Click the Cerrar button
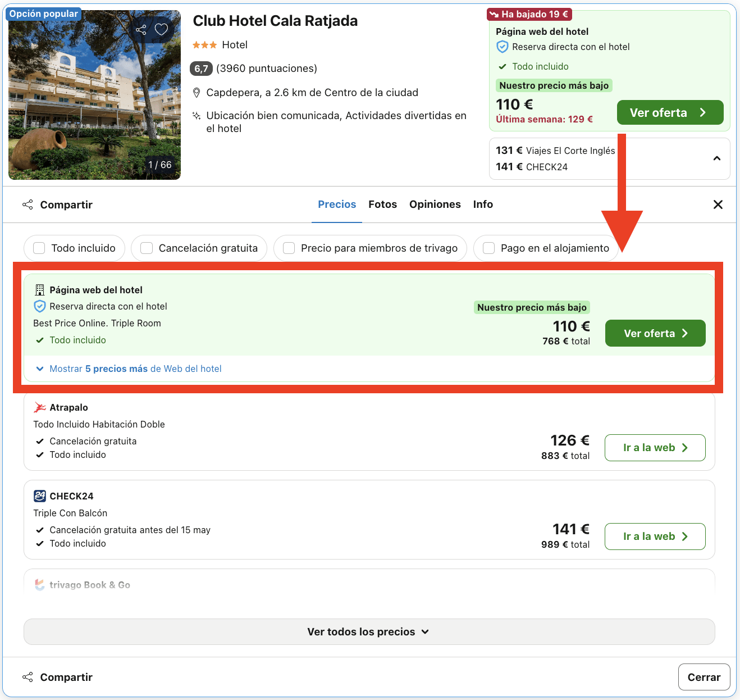The height and width of the screenshot is (700, 740). click(x=704, y=677)
